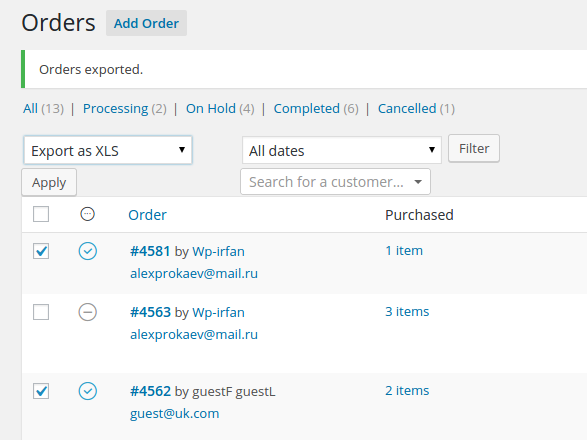Viewport: 587px width, 440px height.
Task: Filter orders by Completed status
Action: pyautogui.click(x=307, y=109)
